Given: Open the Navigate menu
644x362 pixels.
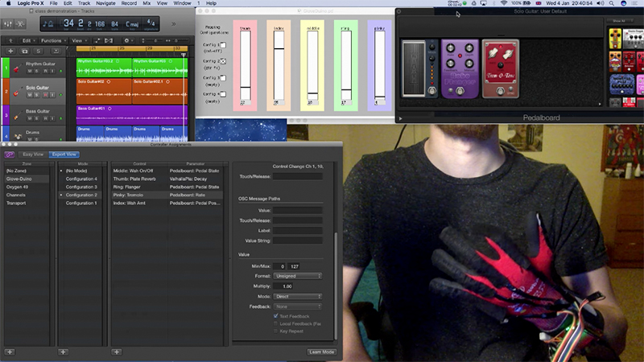Looking at the screenshot, I should pos(105,3).
